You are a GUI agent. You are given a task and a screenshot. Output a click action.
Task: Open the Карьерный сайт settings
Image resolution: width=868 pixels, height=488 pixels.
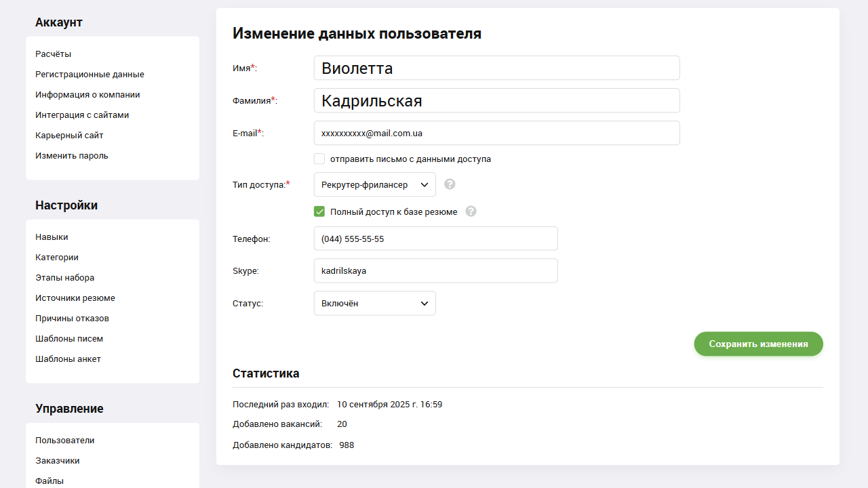69,135
